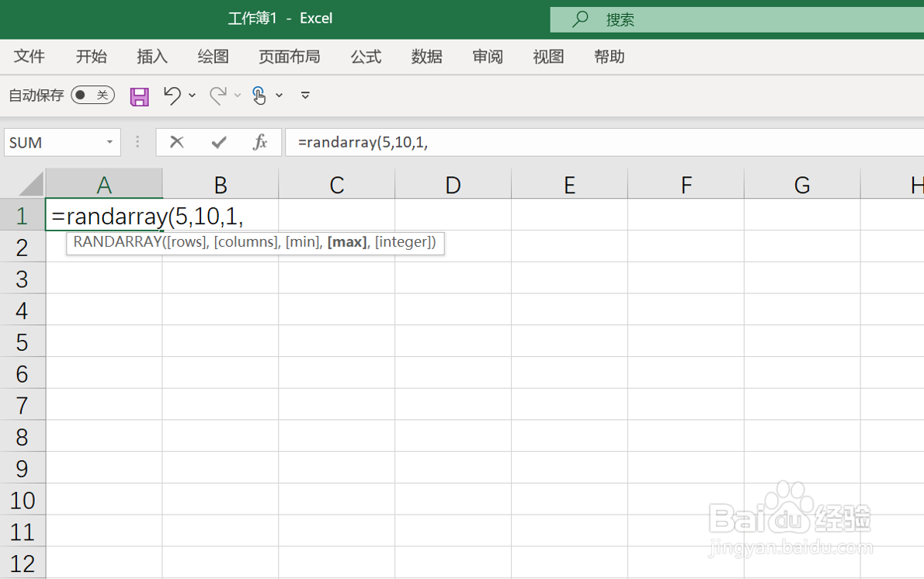Select row 4 header
Viewport: 924px width, 579px height.
click(23, 310)
